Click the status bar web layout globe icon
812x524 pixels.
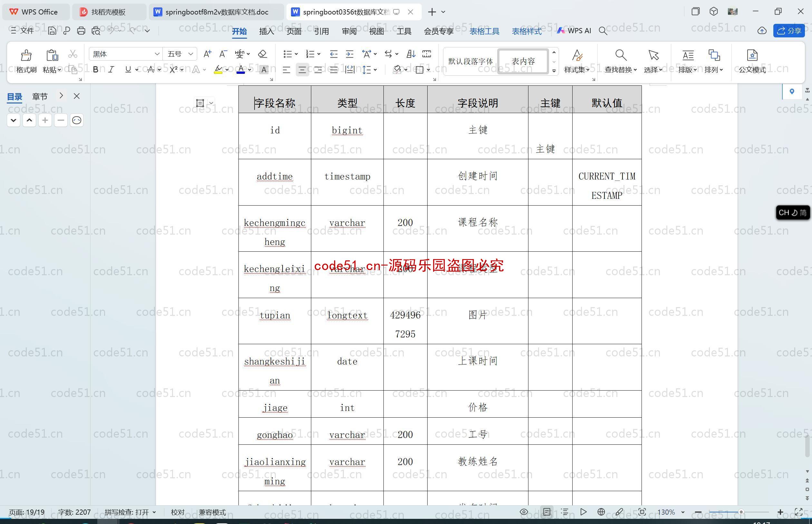[601, 512]
